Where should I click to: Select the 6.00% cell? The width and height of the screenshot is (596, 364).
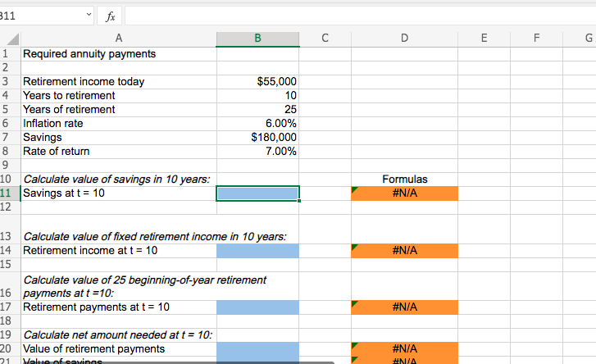coord(257,124)
